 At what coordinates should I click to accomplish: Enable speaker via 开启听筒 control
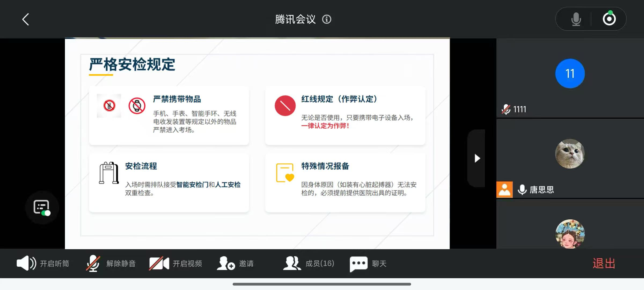[x=26, y=263]
